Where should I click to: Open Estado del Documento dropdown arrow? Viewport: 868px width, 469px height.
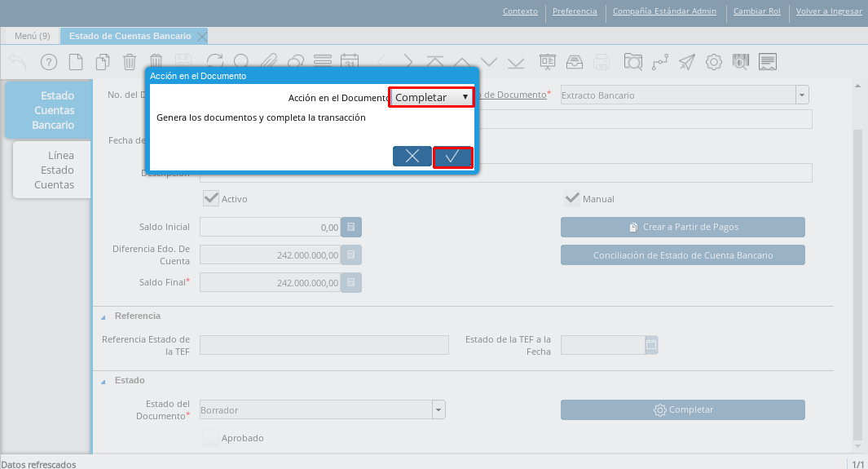coord(438,409)
